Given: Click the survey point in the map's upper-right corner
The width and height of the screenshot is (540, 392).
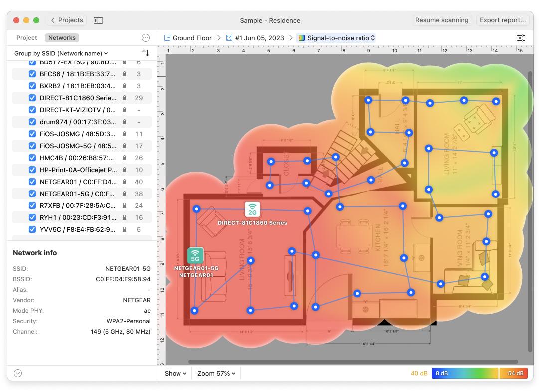Looking at the screenshot, I should point(496,101).
